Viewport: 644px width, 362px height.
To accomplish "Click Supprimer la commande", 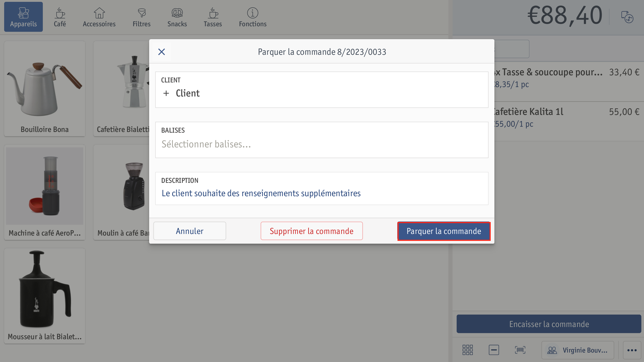I will click(311, 231).
